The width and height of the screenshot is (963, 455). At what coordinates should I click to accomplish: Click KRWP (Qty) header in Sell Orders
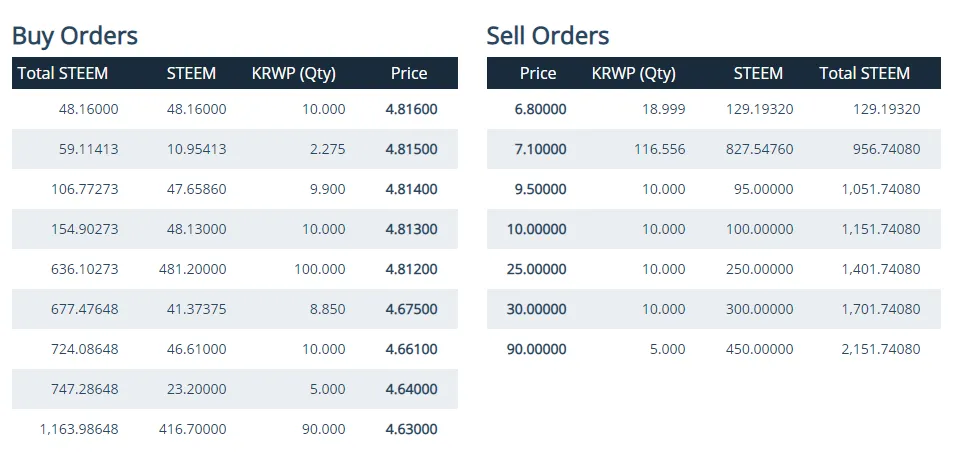click(634, 74)
